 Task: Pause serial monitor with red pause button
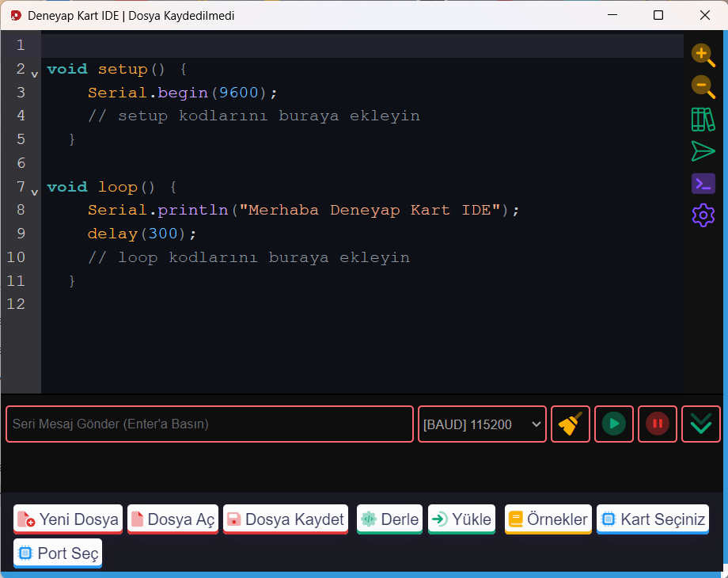click(x=657, y=424)
